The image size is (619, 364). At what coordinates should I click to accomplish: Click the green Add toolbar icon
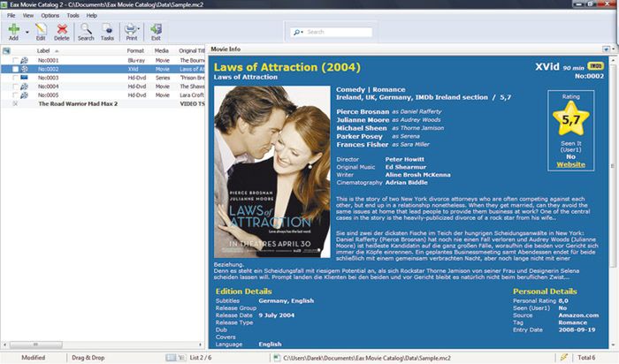14,29
